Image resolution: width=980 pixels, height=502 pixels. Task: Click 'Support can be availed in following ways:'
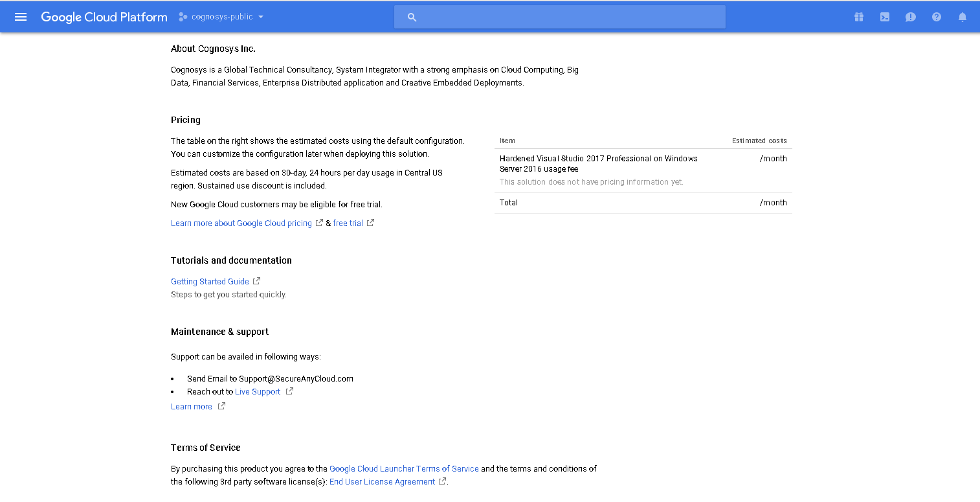[x=246, y=357]
